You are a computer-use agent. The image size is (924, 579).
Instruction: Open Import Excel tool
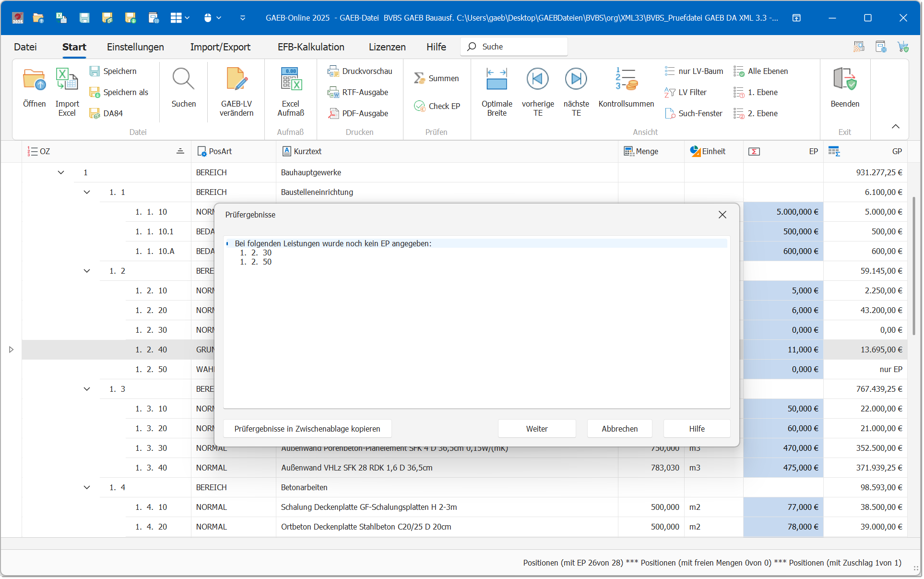(x=67, y=81)
